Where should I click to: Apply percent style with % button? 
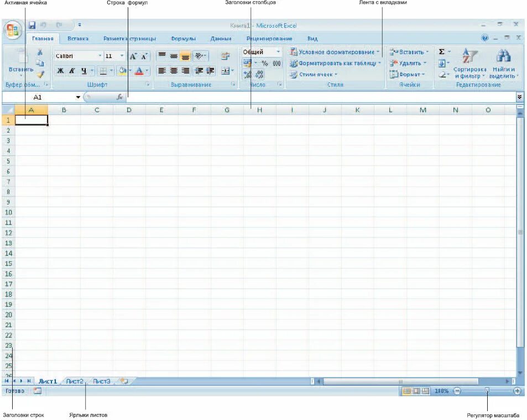click(265, 63)
